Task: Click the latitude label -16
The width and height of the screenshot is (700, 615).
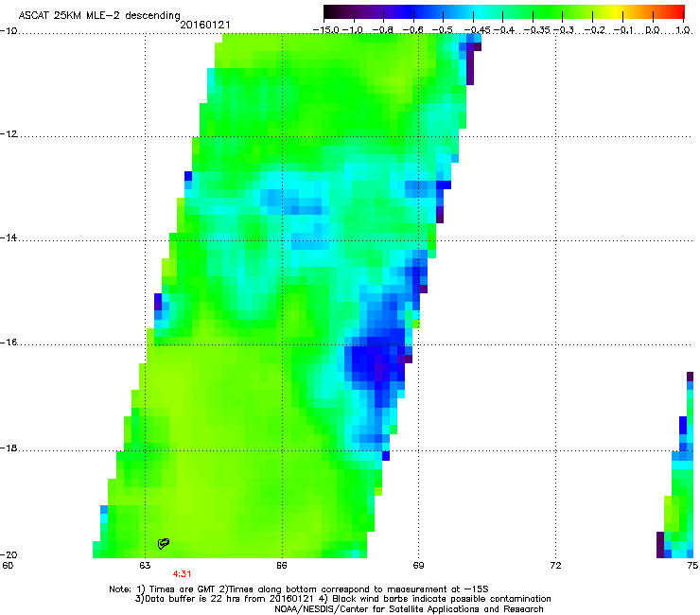Action: point(9,343)
